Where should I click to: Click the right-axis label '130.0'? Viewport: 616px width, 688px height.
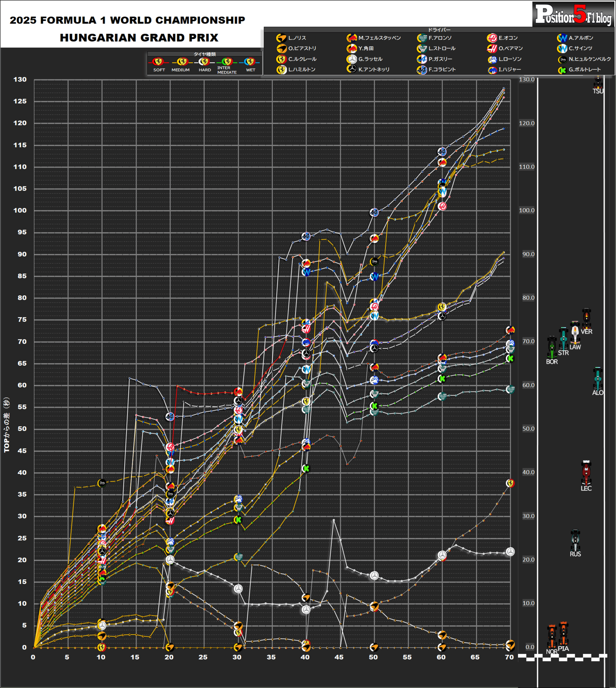[527, 80]
